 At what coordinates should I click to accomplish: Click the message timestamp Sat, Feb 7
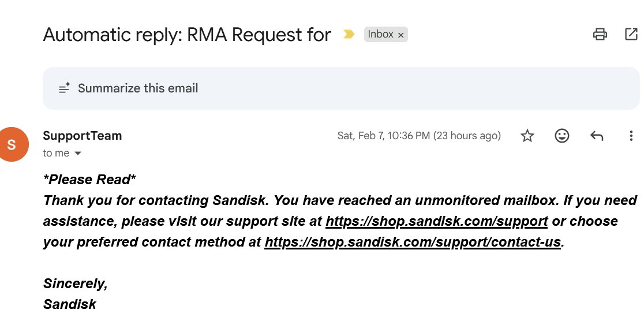point(419,136)
